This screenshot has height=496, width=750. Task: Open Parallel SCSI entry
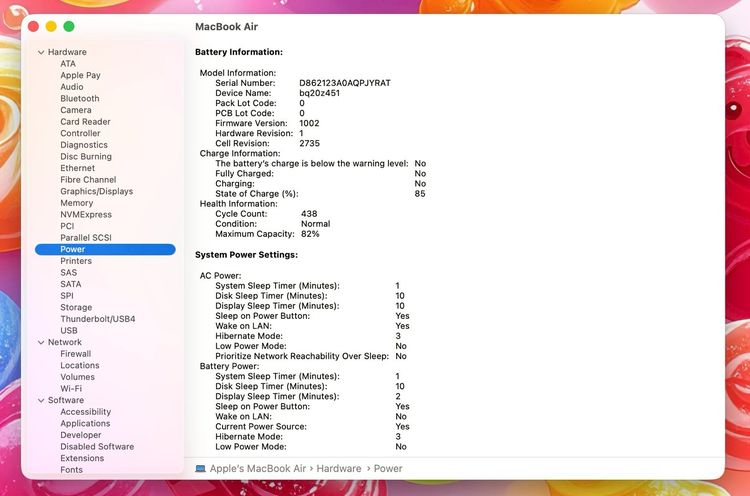(x=86, y=238)
